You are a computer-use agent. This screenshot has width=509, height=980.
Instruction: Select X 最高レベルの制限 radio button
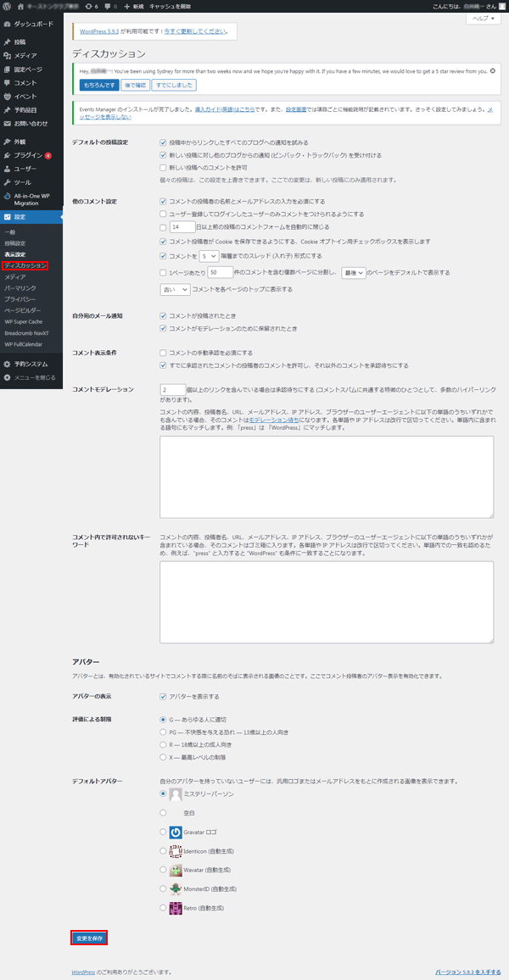163,757
